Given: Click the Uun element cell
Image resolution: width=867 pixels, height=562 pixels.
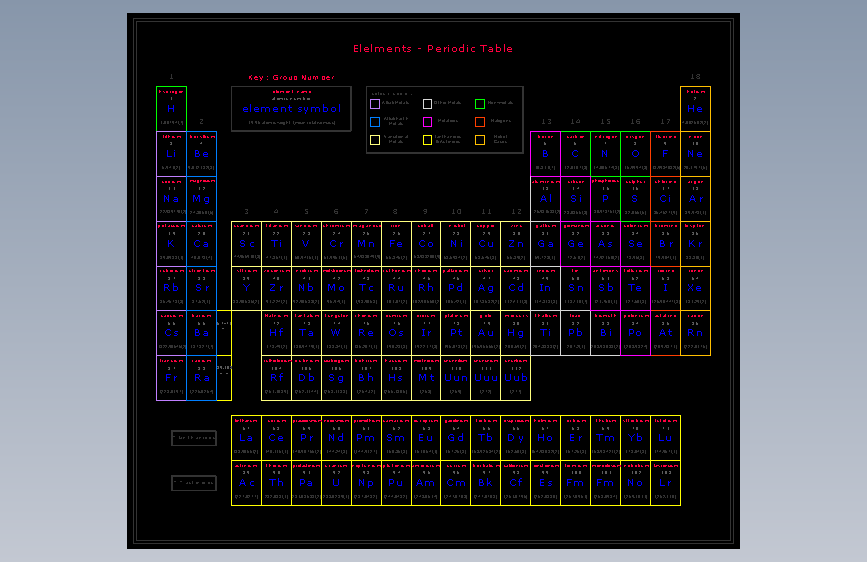Looking at the screenshot, I should [456, 378].
